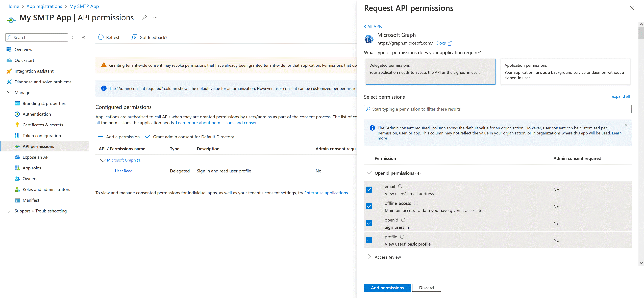Open Branding & properties icon
This screenshot has width=644, height=298.
[x=17, y=103]
